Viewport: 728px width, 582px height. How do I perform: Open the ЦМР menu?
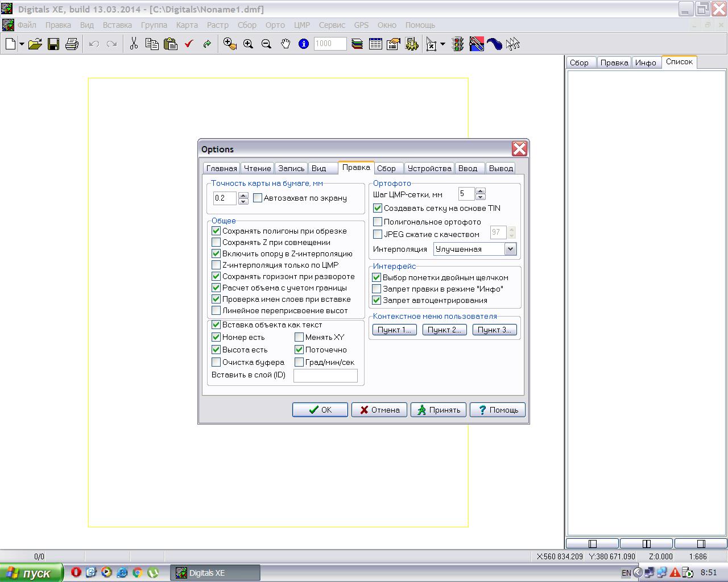302,25
